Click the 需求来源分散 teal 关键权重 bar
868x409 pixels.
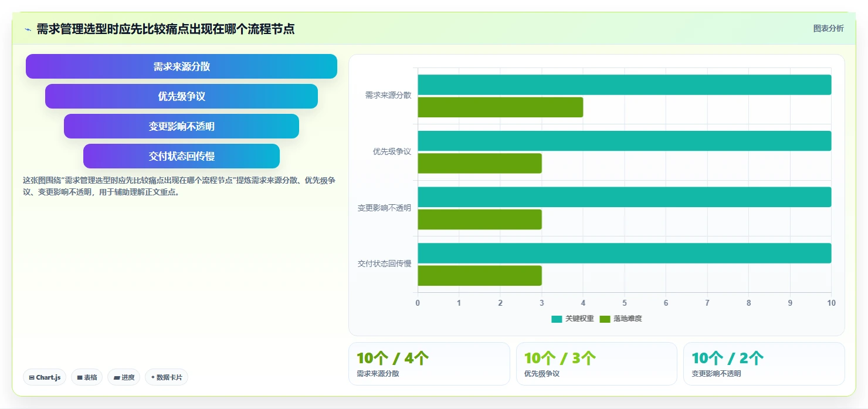[x=624, y=84]
